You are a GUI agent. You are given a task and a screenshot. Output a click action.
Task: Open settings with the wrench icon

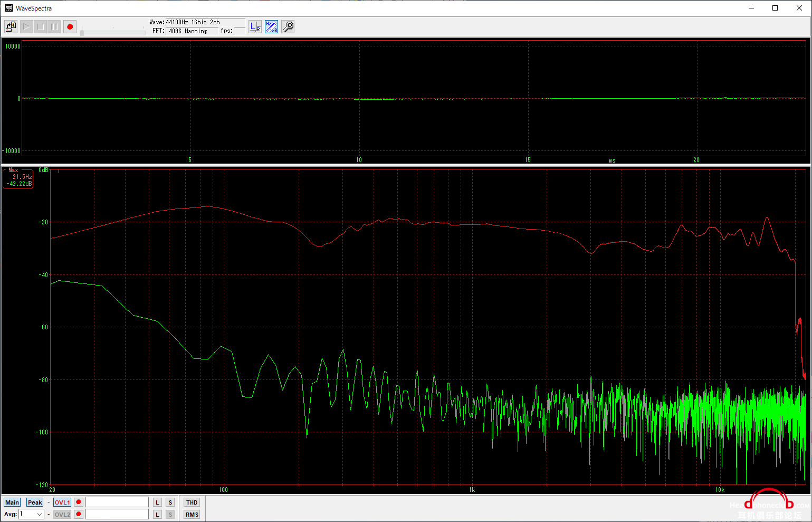click(x=288, y=26)
